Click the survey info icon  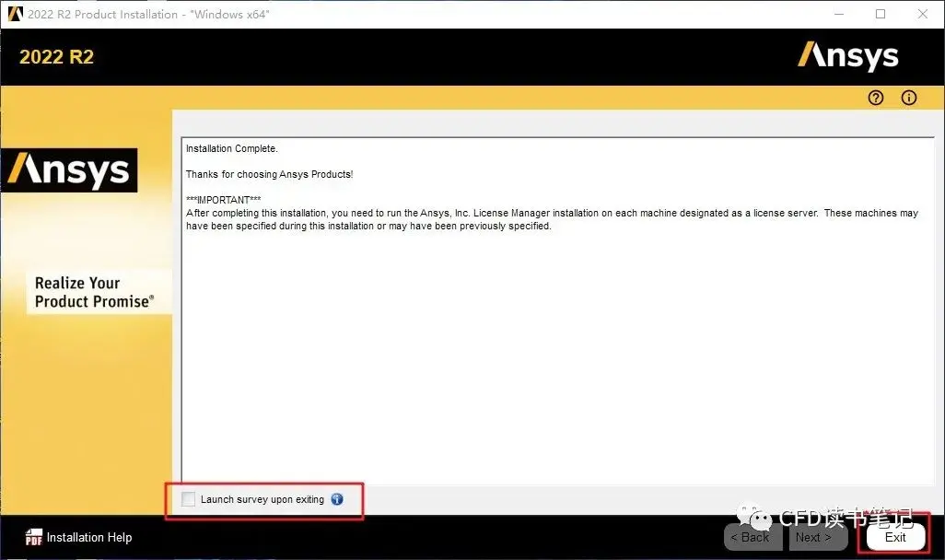pos(337,499)
